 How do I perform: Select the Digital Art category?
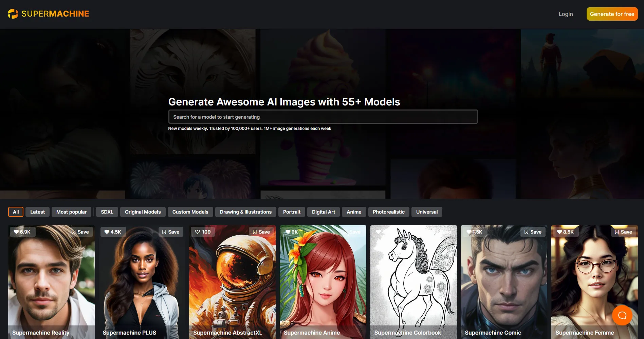[x=323, y=212]
